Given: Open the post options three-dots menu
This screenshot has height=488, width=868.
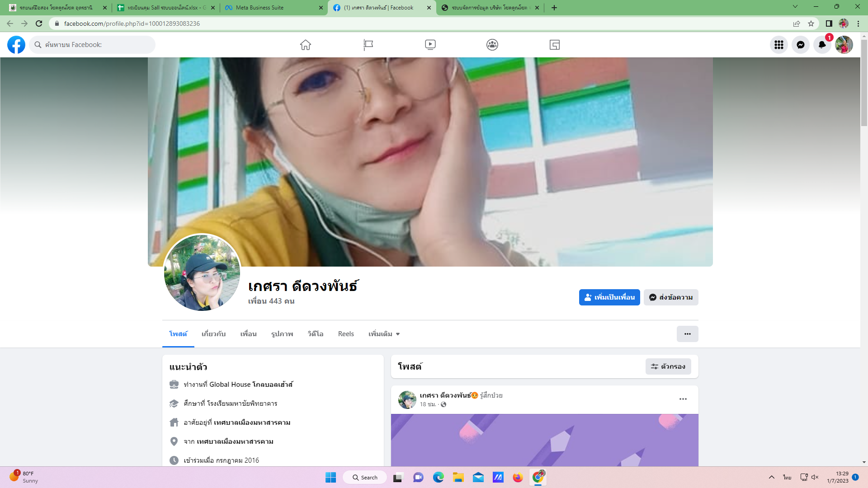Looking at the screenshot, I should point(683,399).
